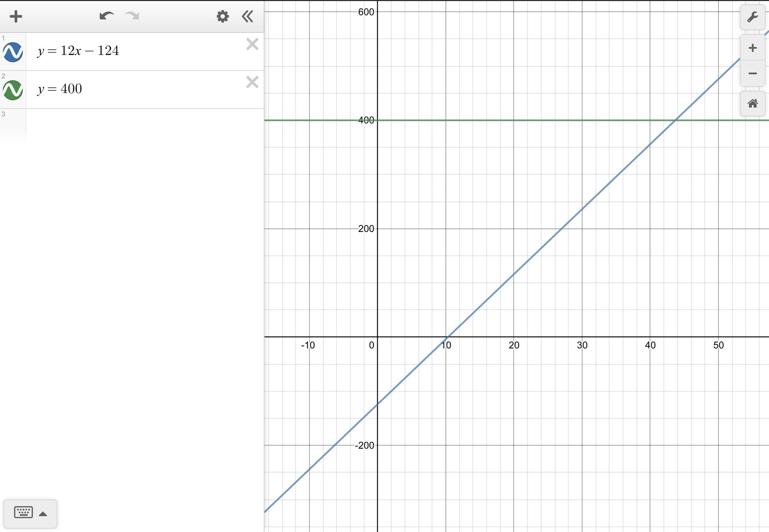Click intersection of blue and green lines
769x532 pixels.
pos(675,120)
